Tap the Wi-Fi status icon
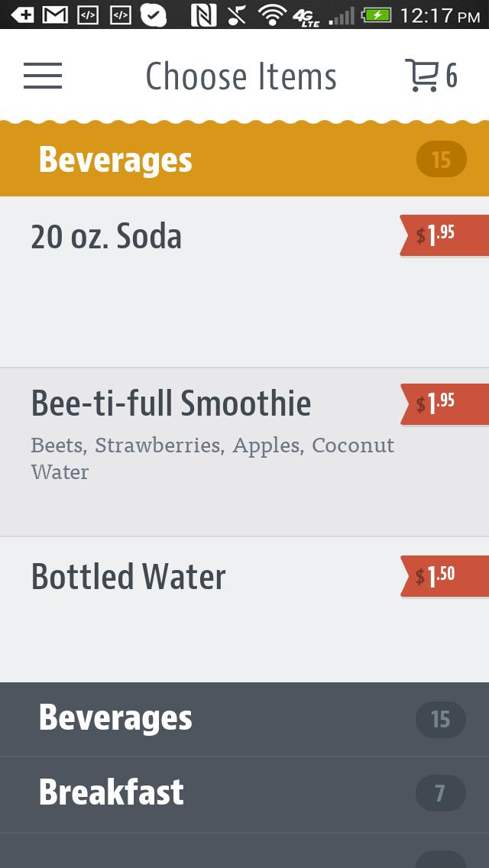The image size is (489, 868). 272,15
